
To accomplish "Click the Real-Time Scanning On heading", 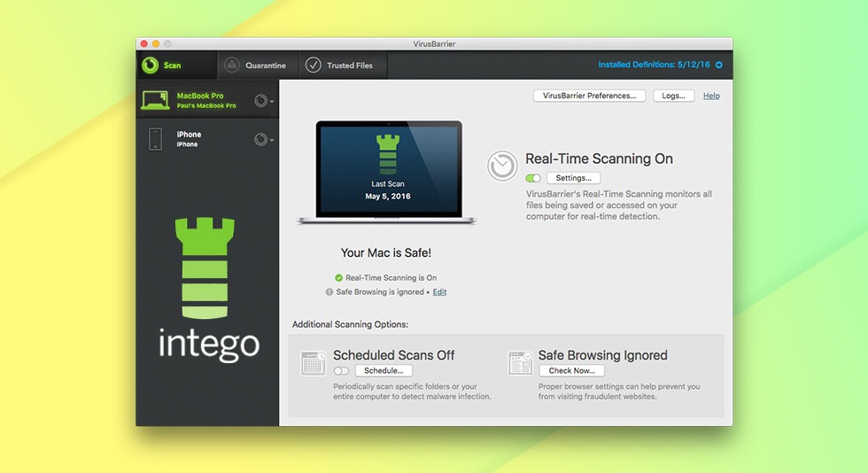I will 599,159.
